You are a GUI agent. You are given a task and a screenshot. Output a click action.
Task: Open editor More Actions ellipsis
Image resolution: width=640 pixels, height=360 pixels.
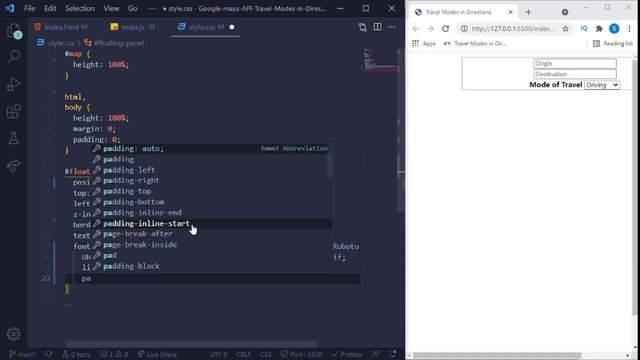[x=392, y=27]
